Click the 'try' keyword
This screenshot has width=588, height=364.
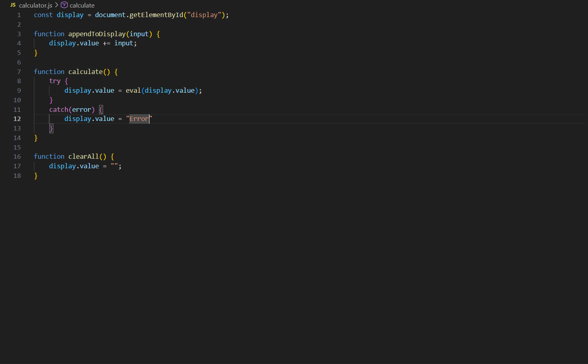pos(55,81)
